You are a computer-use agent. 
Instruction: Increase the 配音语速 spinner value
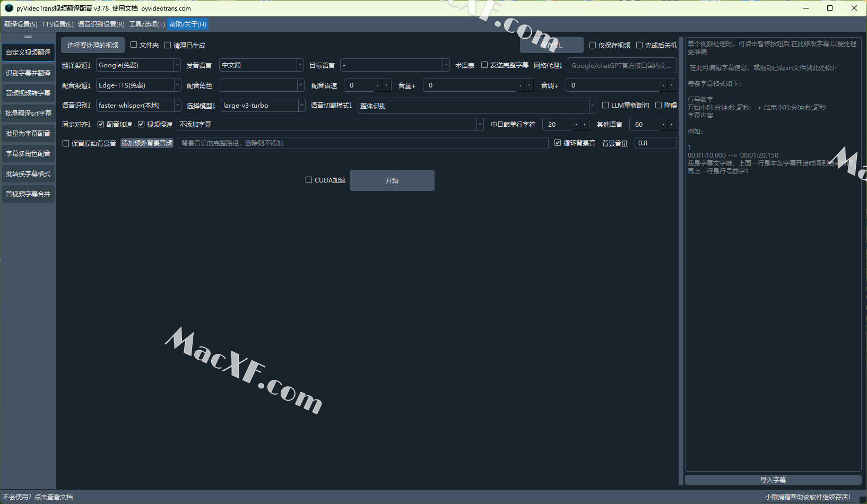click(x=386, y=85)
